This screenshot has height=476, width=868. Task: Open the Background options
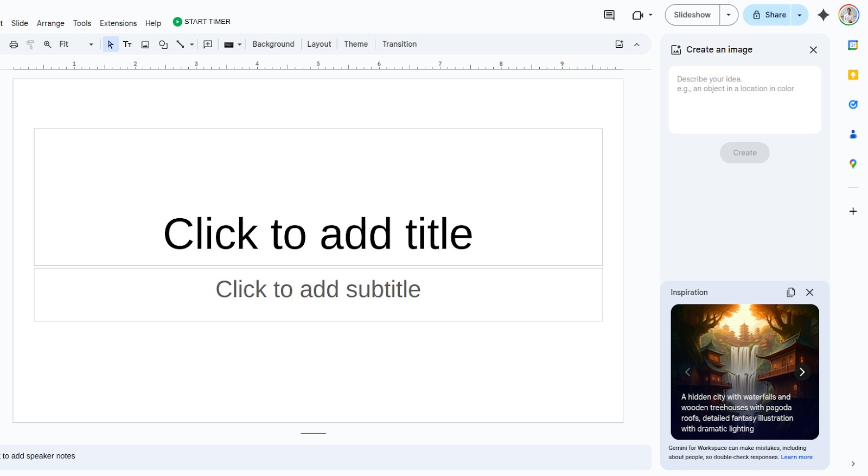click(x=273, y=44)
